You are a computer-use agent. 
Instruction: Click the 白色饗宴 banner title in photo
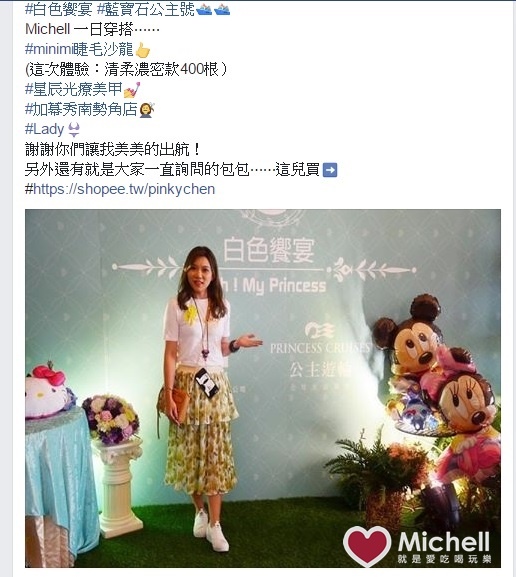click(269, 250)
